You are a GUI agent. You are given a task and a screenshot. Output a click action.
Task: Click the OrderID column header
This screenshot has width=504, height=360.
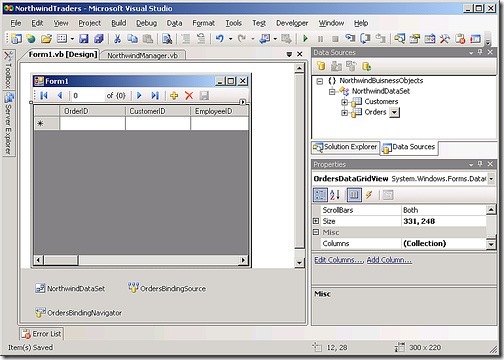tap(92, 111)
